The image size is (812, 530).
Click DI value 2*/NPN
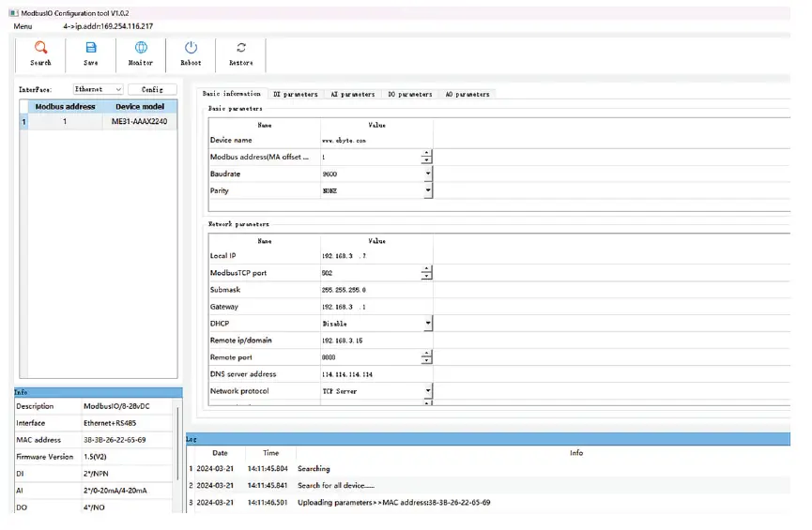(96, 474)
